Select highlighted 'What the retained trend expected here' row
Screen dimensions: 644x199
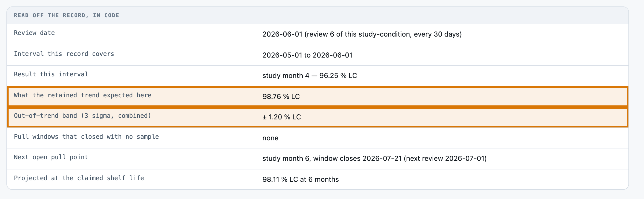(x=318, y=96)
